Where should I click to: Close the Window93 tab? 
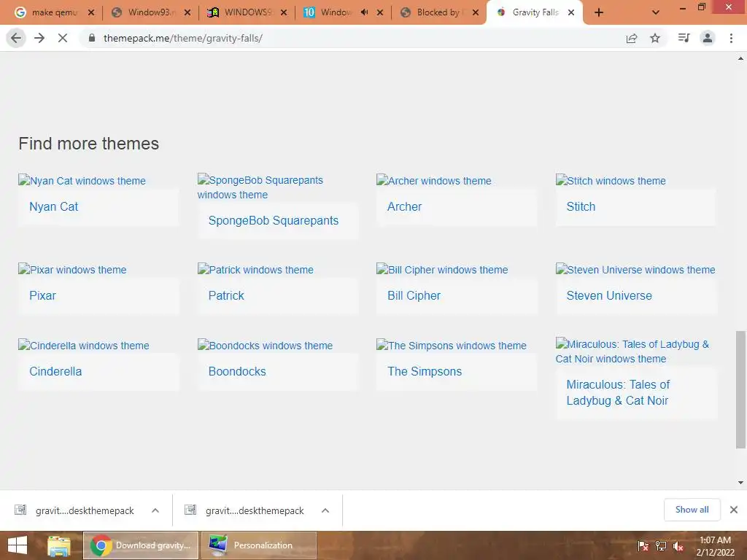pos(187,13)
